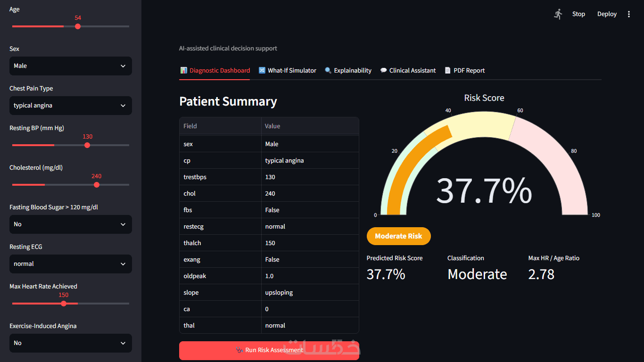Click the large 37.7% gauge number
The width and height of the screenshot is (644, 362).
pyautogui.click(x=484, y=190)
